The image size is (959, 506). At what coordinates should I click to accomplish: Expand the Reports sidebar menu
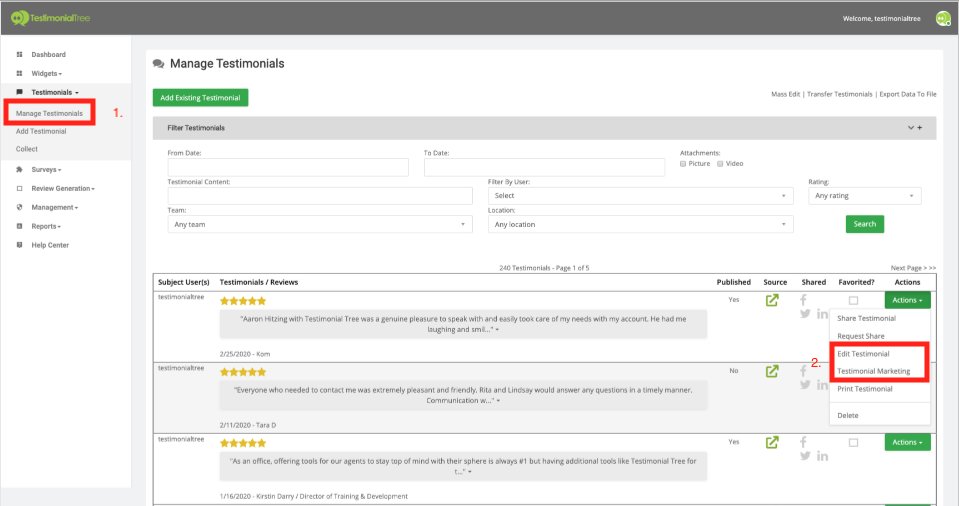pyautogui.click(x=46, y=226)
